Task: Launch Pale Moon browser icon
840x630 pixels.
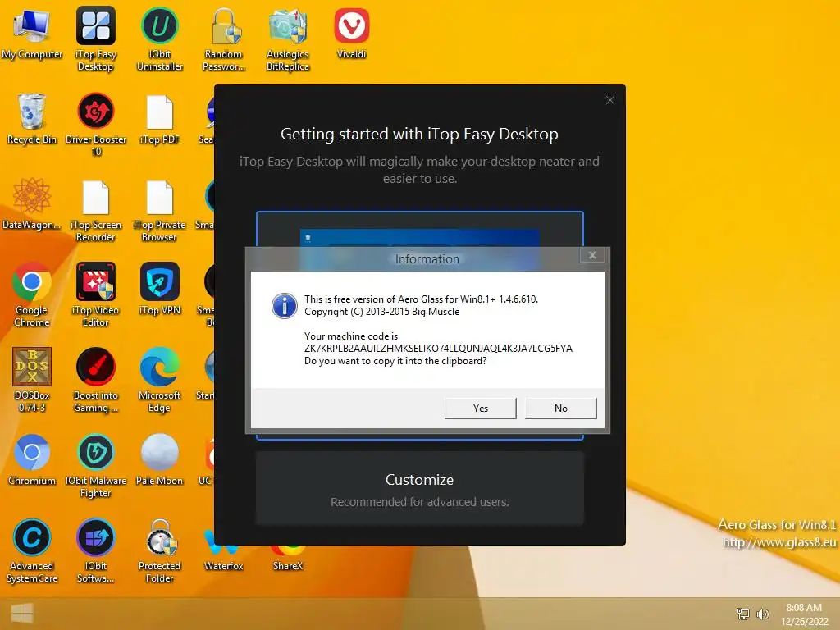Action: 160,459
